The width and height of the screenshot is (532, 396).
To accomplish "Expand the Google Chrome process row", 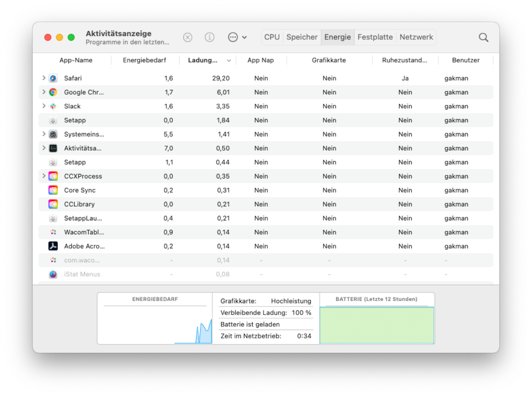I will coord(44,92).
